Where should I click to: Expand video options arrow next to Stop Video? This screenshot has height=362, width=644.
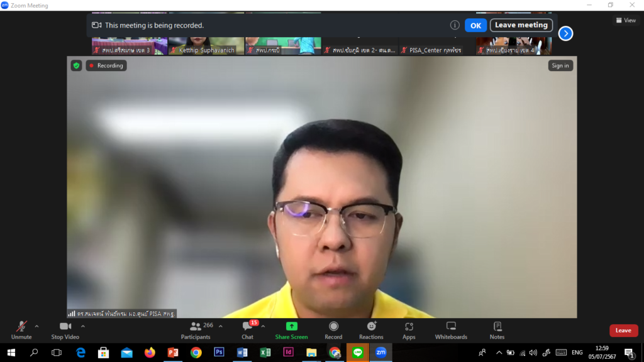coord(83,326)
